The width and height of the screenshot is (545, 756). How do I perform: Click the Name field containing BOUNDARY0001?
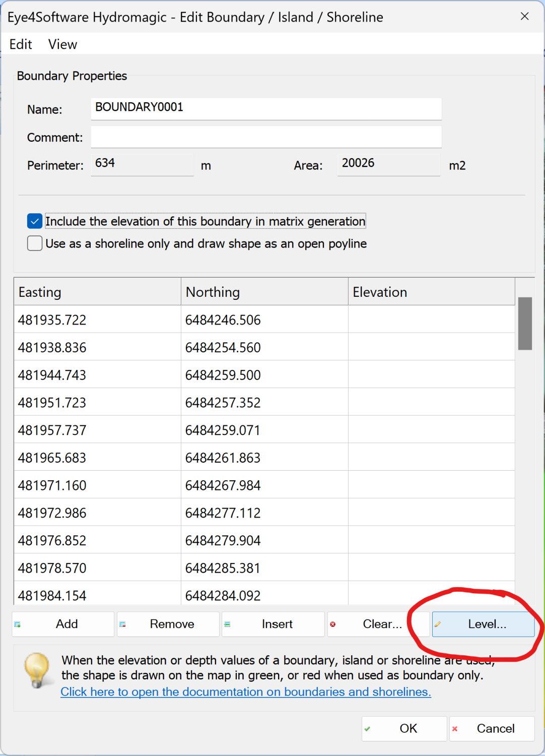click(266, 108)
